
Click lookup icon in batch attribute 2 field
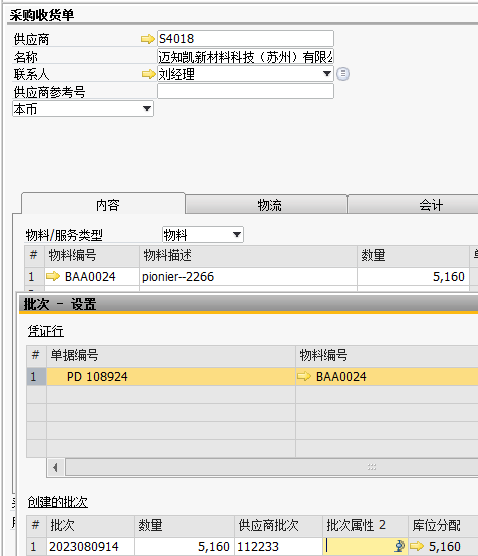[400, 546]
